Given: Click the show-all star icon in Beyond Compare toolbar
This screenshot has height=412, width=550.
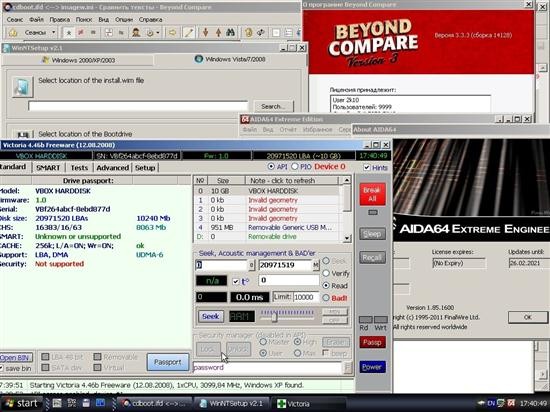Looking at the screenshot, I should click(69, 33).
